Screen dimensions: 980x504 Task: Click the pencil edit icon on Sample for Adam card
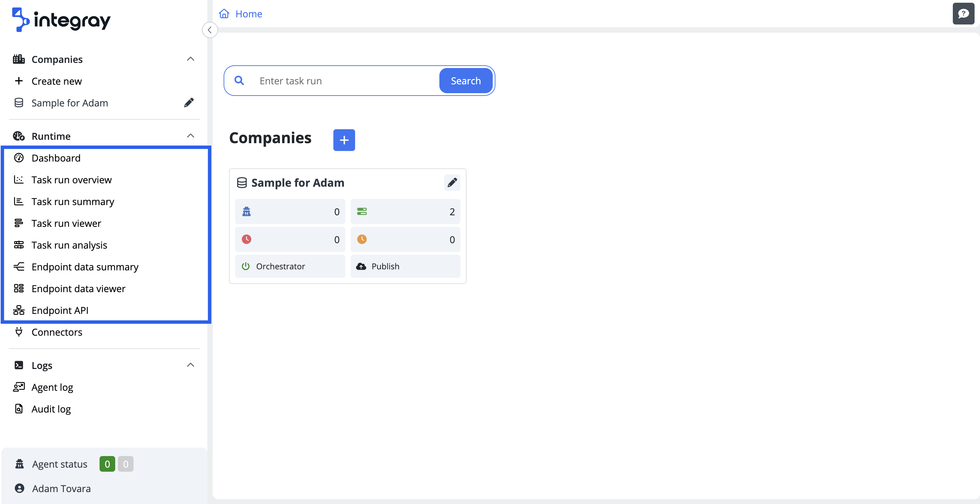452,183
